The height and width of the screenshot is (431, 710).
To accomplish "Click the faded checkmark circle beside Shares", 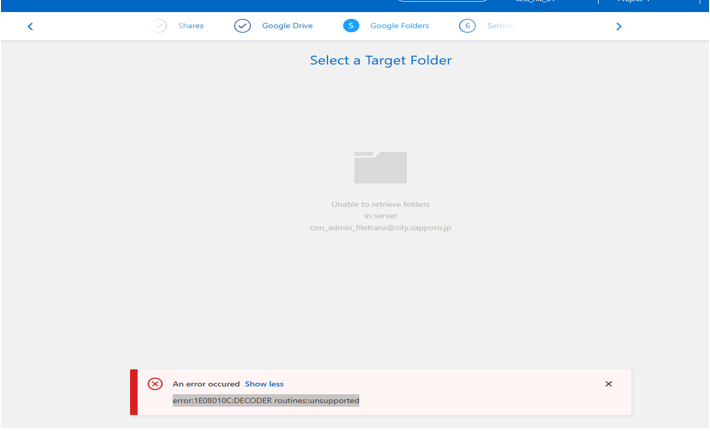I will click(x=159, y=26).
